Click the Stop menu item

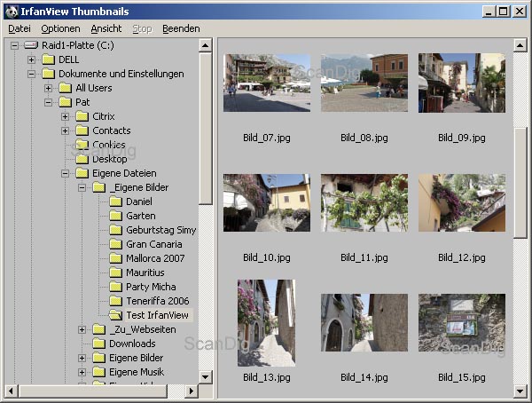point(142,29)
